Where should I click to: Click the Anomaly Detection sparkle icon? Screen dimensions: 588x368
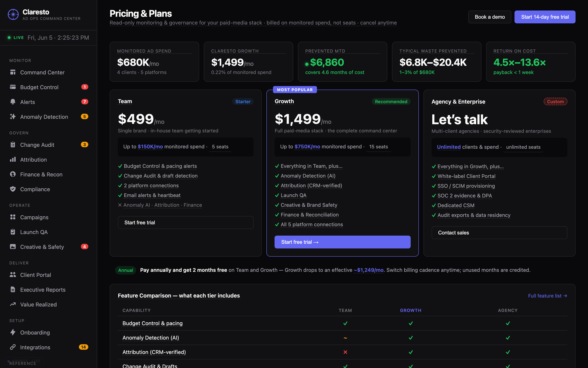(13, 117)
